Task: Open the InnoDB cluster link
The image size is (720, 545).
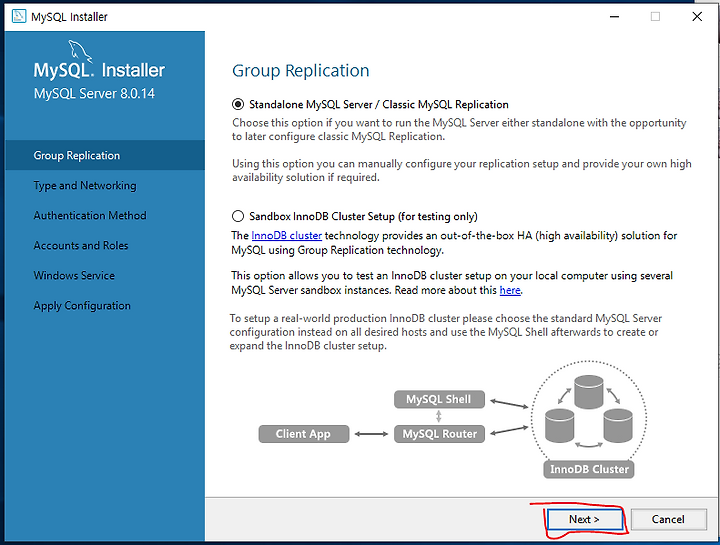Action: coord(287,236)
